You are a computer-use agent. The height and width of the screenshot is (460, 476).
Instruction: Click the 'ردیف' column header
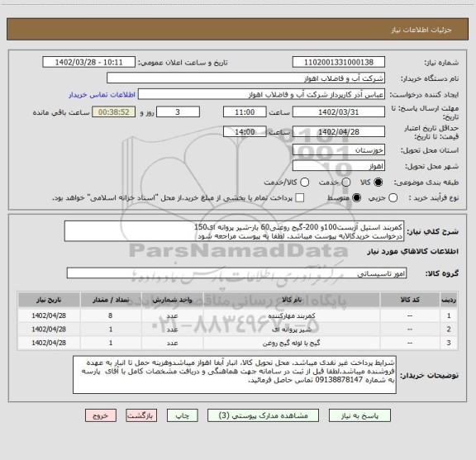449,300
